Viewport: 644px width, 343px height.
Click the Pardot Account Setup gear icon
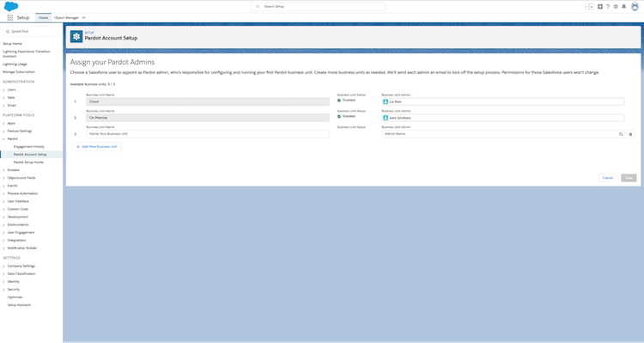coord(76,37)
